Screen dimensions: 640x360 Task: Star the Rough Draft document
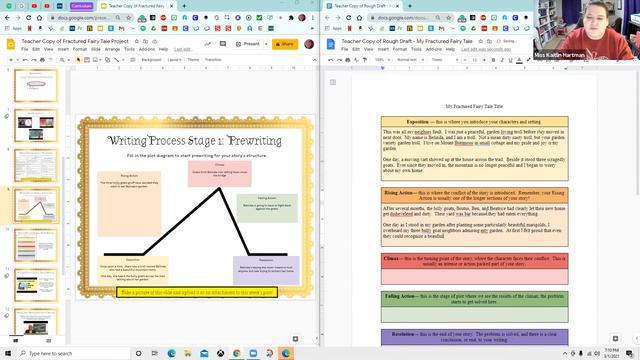click(x=481, y=41)
